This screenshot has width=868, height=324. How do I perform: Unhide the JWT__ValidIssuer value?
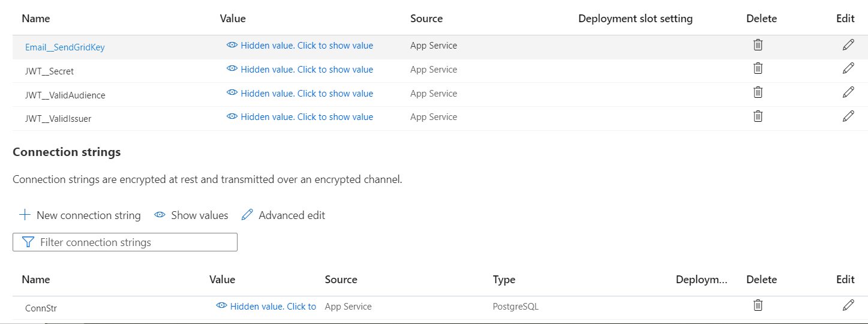point(300,117)
